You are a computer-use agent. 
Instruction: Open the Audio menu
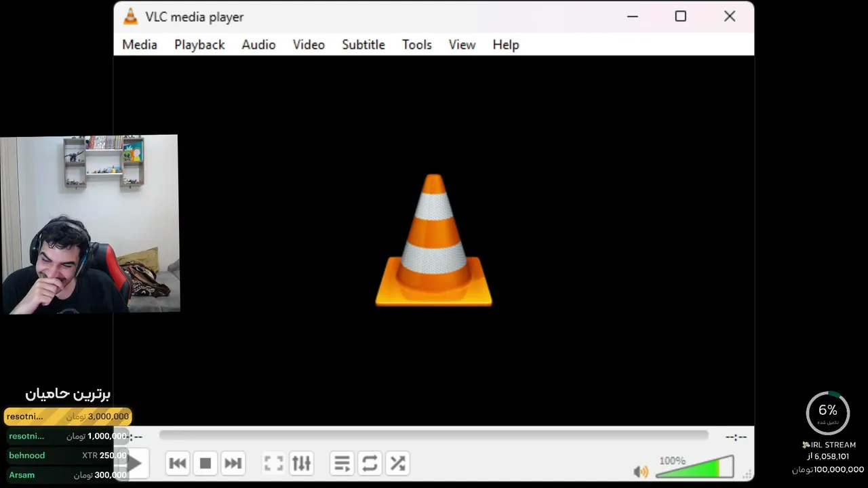[x=258, y=45]
